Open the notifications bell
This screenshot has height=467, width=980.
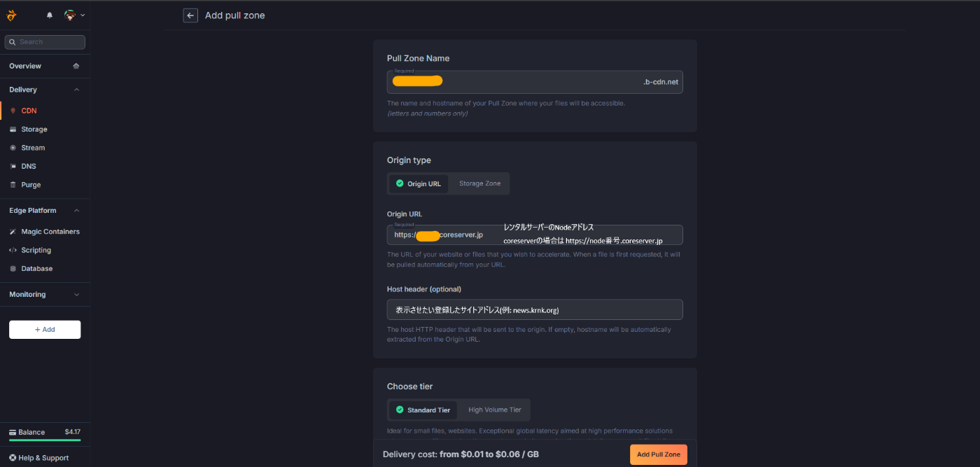(x=50, y=15)
